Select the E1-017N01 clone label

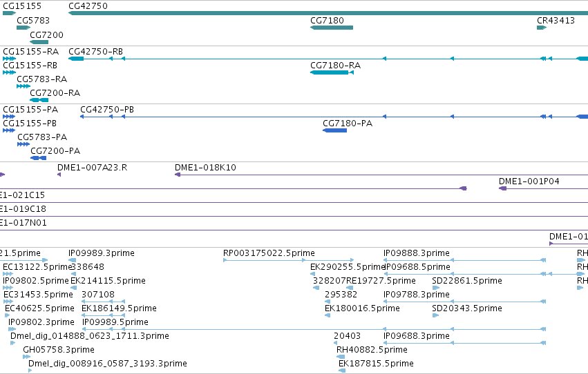pyautogui.click(x=23, y=223)
